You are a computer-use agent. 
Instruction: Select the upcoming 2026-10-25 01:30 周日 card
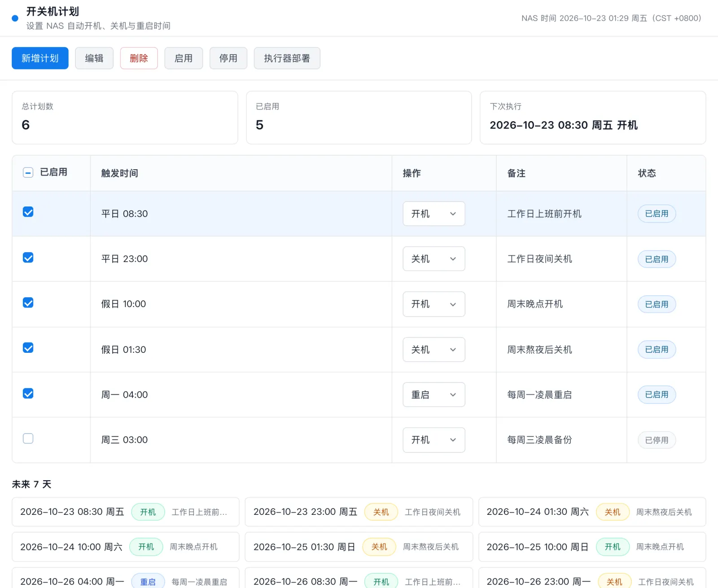(359, 547)
